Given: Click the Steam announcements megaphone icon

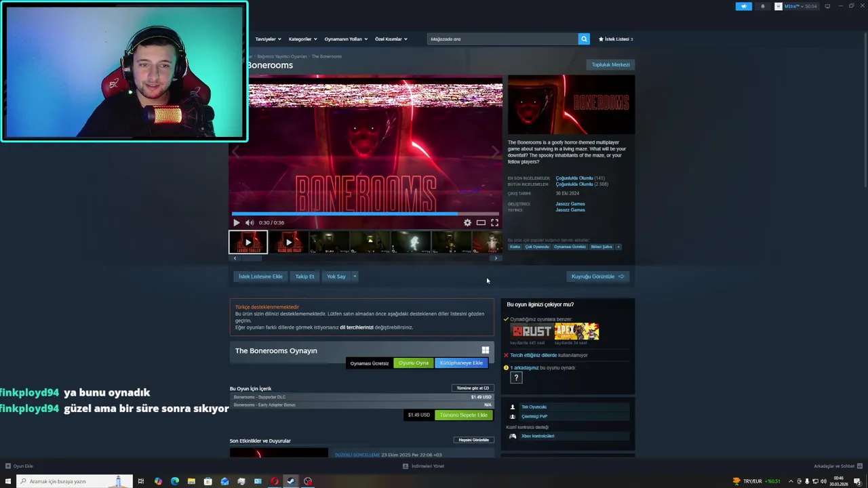Looking at the screenshot, I should click(744, 6).
